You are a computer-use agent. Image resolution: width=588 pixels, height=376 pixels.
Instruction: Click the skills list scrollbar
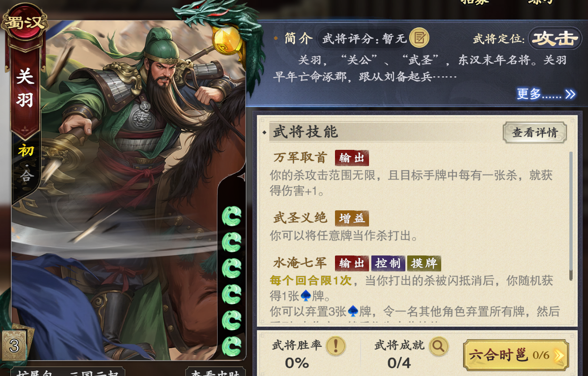coord(571,215)
